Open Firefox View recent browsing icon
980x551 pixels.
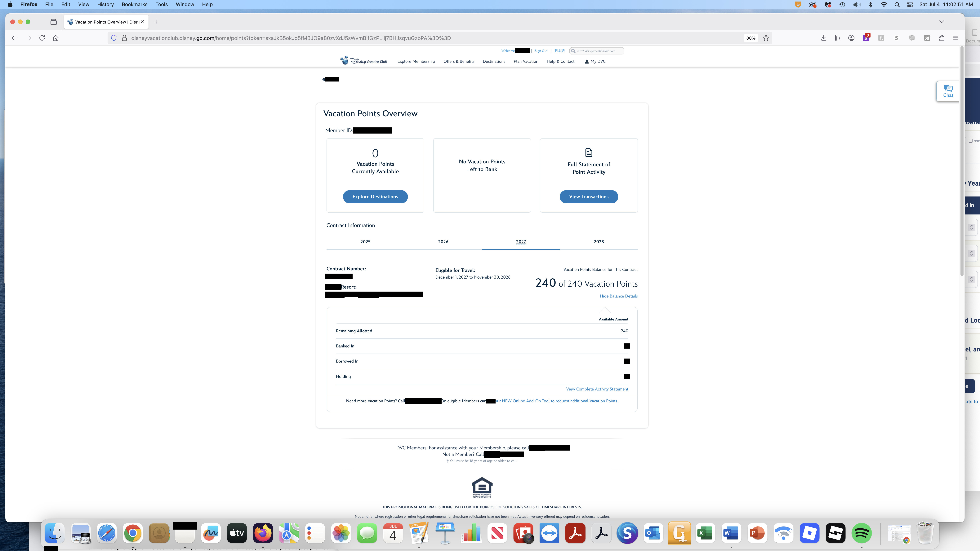54,22
